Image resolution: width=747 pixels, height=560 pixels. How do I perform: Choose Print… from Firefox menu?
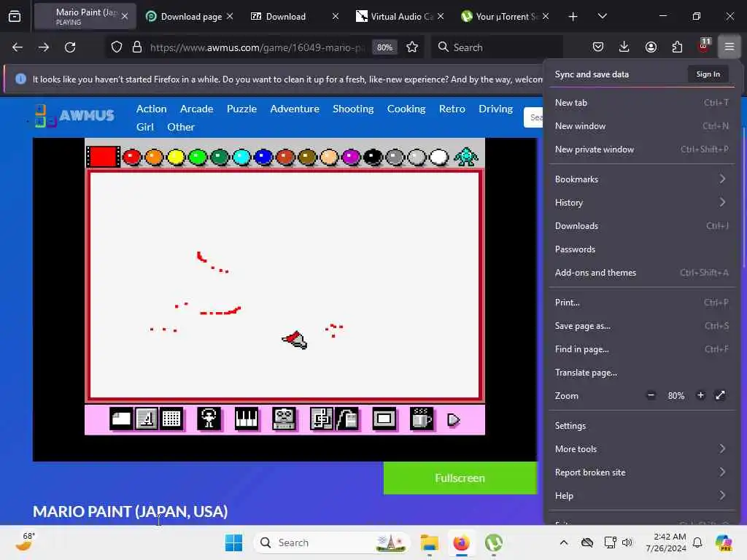coord(641,303)
